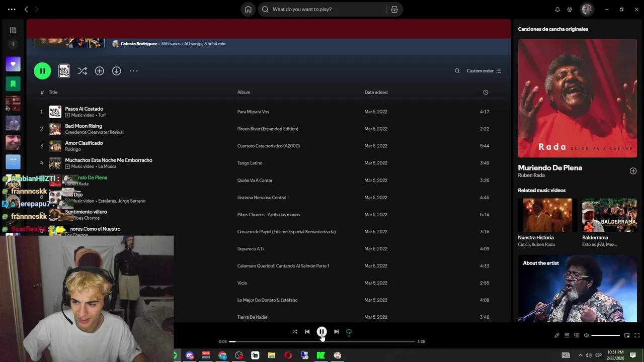Image resolution: width=644 pixels, height=362 pixels.
Task: Go back with the left arrow
Action: click(x=26, y=9)
